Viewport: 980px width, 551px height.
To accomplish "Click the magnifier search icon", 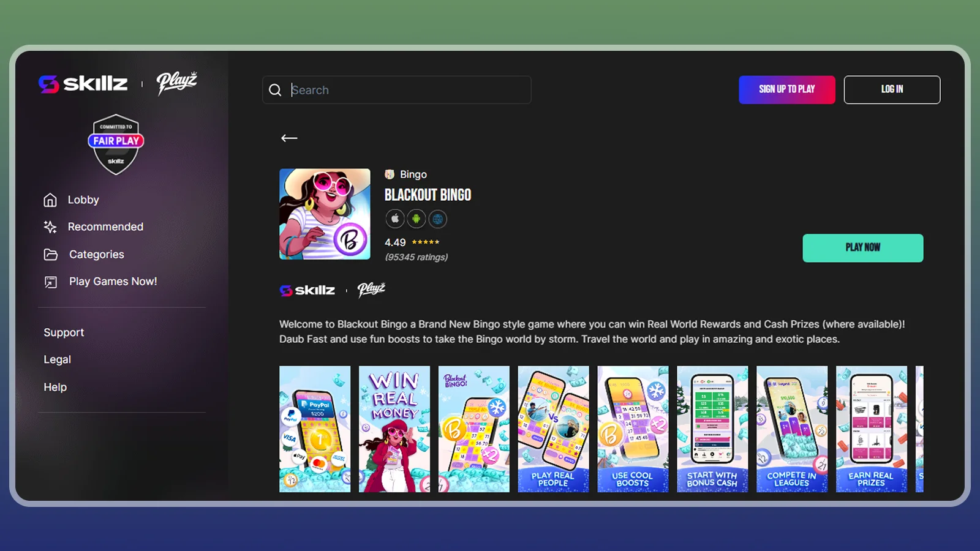I will tap(276, 90).
